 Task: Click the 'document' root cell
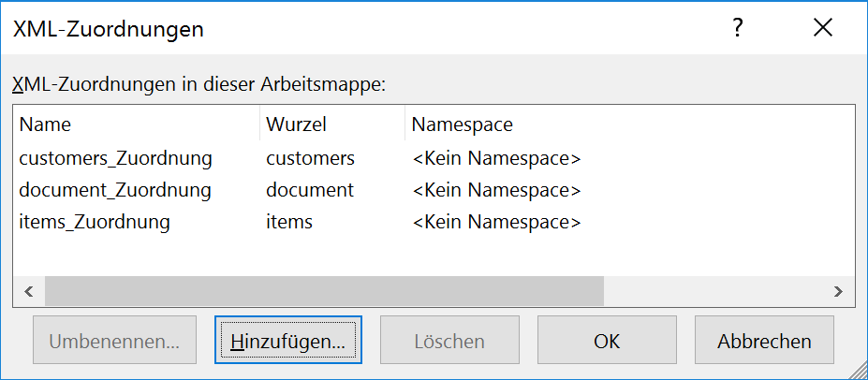310,190
